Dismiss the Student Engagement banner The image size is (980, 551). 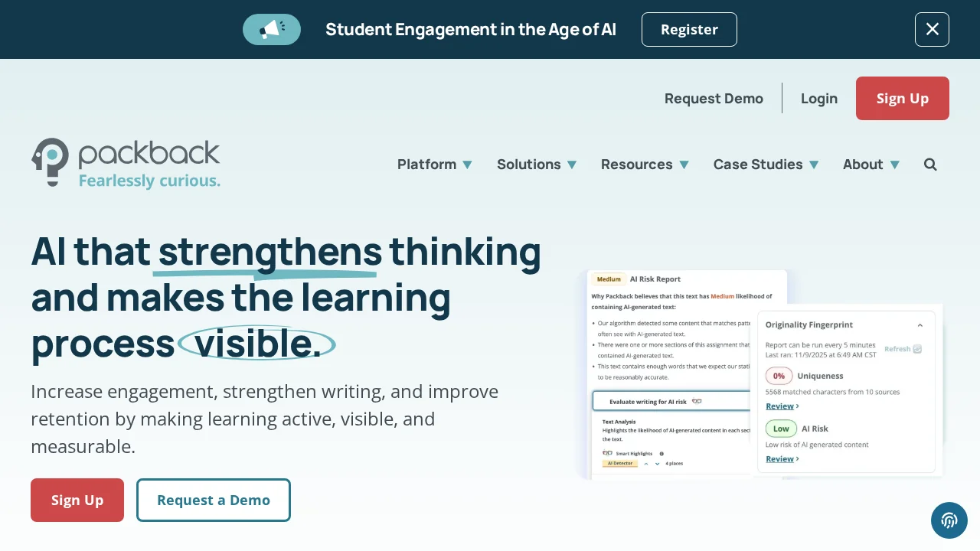pyautogui.click(x=932, y=30)
